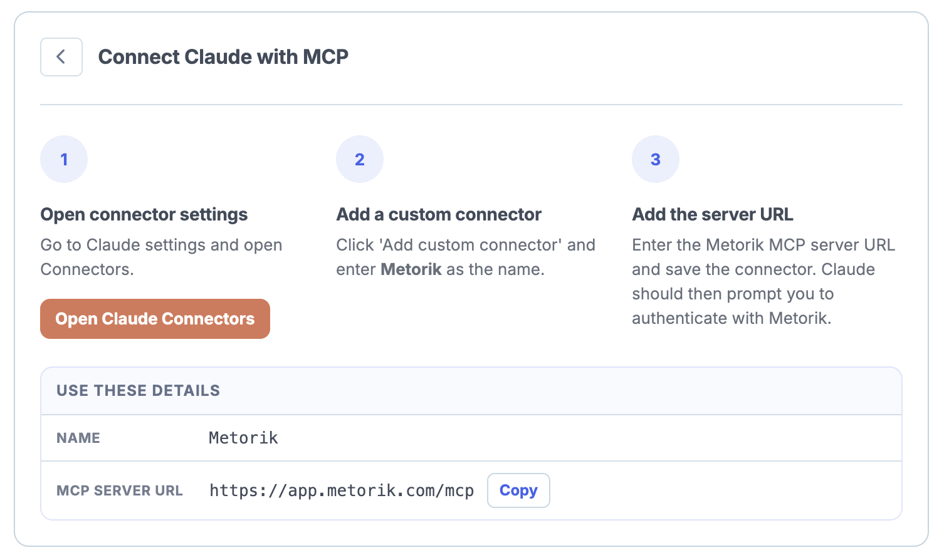Image resolution: width=944 pixels, height=560 pixels.
Task: Click the 'Enter the Metorik MCP server URL' description
Action: (763, 281)
